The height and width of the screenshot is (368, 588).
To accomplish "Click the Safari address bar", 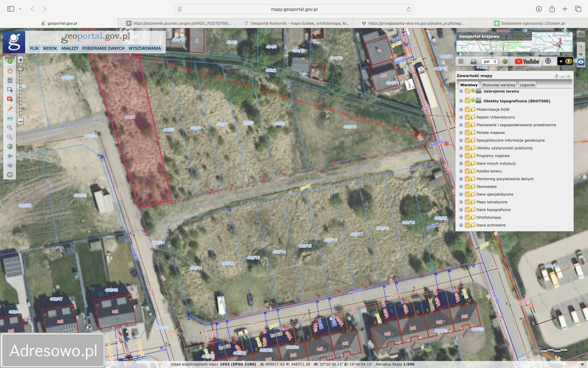I will (x=294, y=9).
